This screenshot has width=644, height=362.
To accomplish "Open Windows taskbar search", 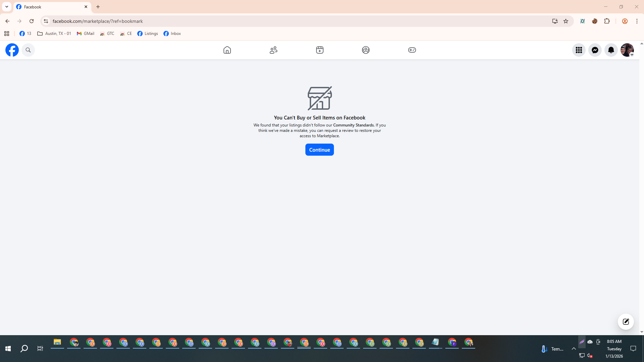I will (x=24, y=349).
